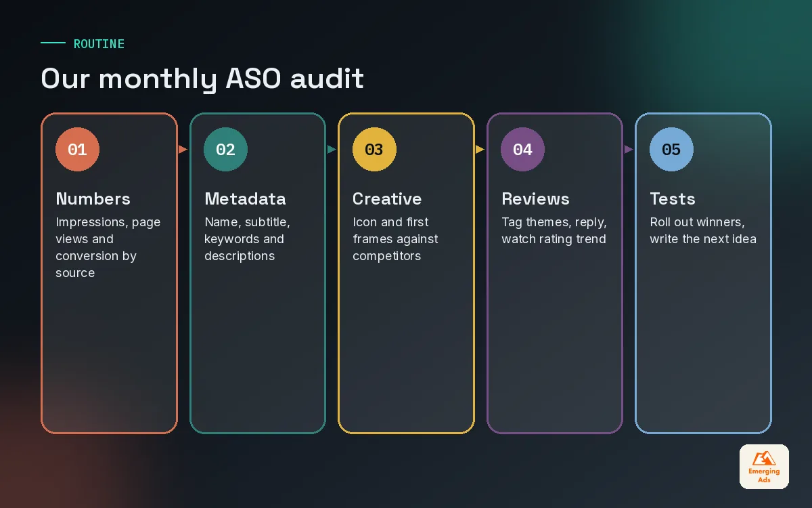Click the blue 05 step circle

(x=671, y=149)
